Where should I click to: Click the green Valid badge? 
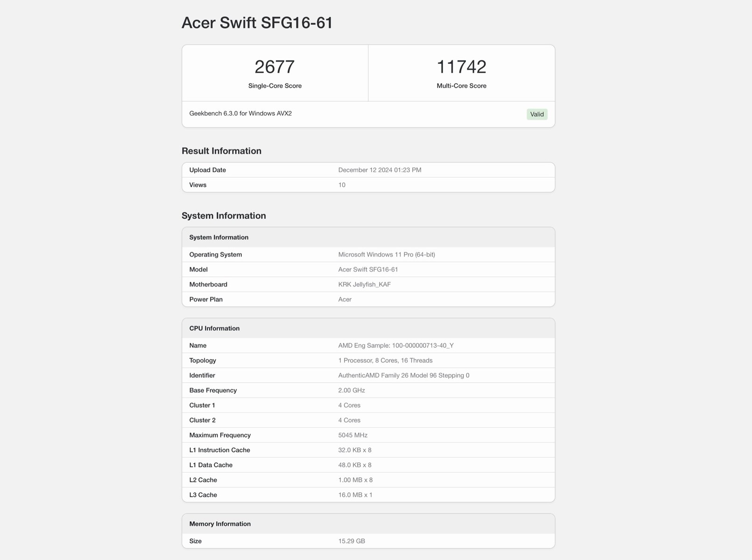(x=537, y=114)
